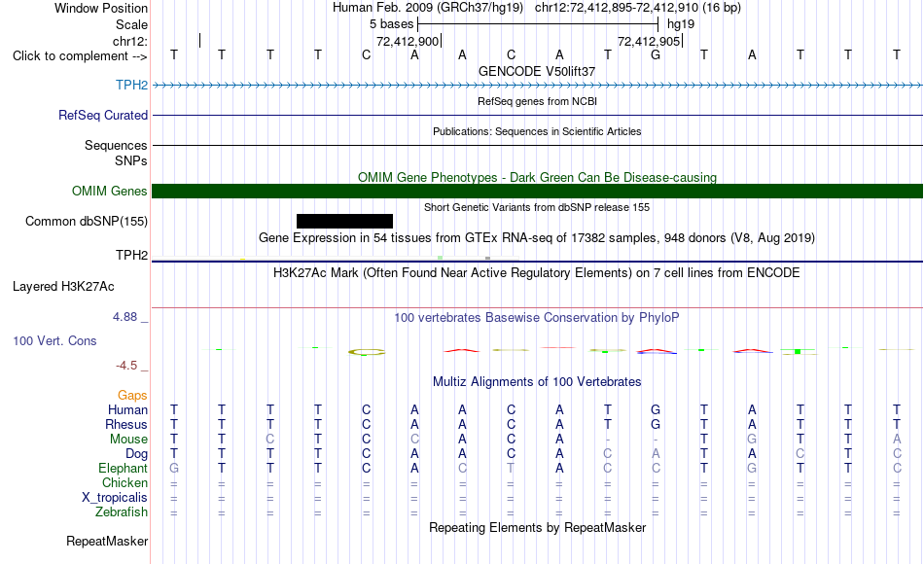
Task: Click the G base in the complement sequence row
Action: [x=656, y=54]
